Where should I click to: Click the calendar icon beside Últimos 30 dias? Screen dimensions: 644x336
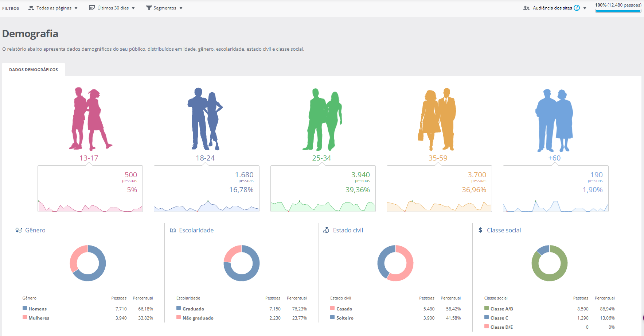coord(92,8)
